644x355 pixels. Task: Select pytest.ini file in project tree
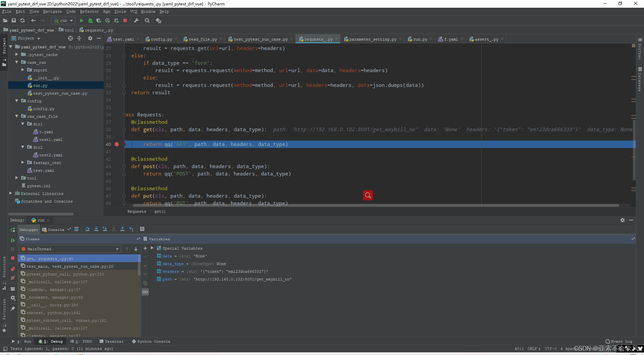pyautogui.click(x=39, y=186)
